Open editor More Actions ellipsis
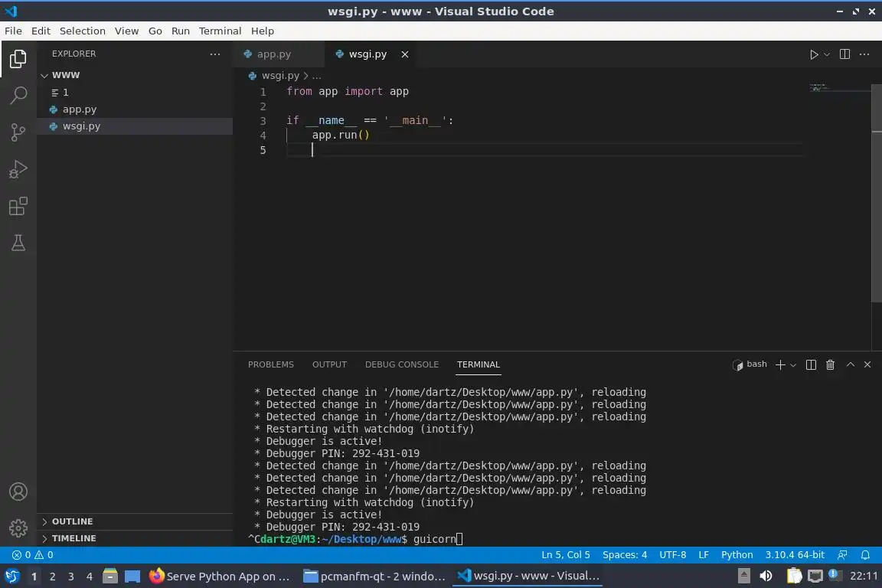Viewport: 882px width, 588px height. click(x=864, y=54)
